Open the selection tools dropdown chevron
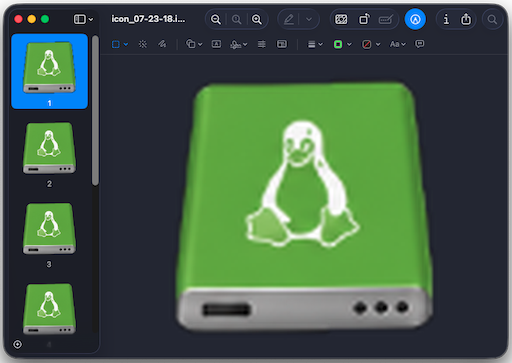512x363 pixels. click(x=126, y=44)
